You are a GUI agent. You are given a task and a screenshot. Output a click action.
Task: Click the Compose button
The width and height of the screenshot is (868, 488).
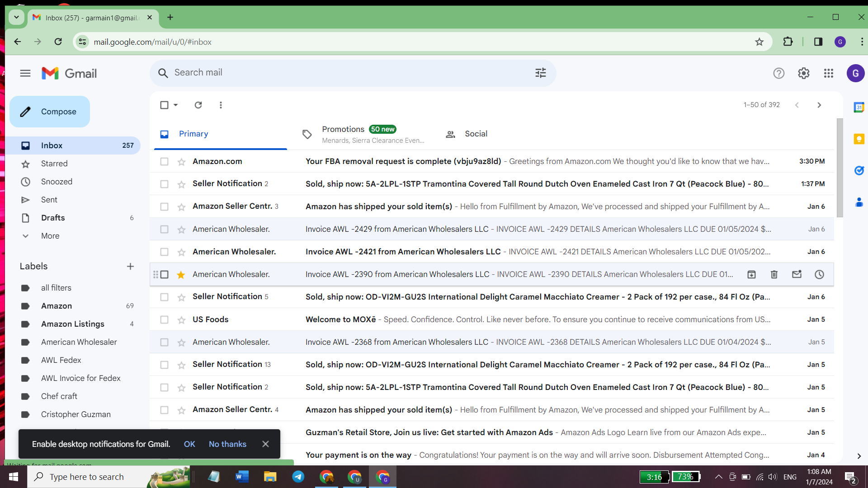[50, 112]
